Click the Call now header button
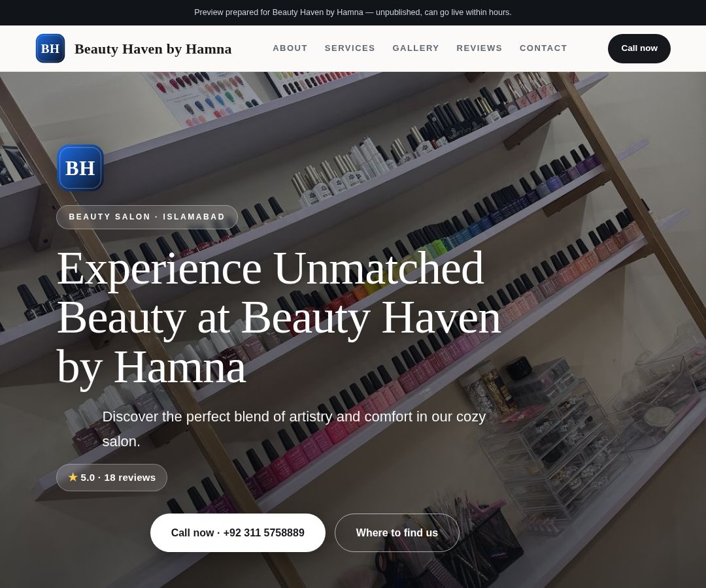This screenshot has height=588, width=706. click(x=639, y=48)
